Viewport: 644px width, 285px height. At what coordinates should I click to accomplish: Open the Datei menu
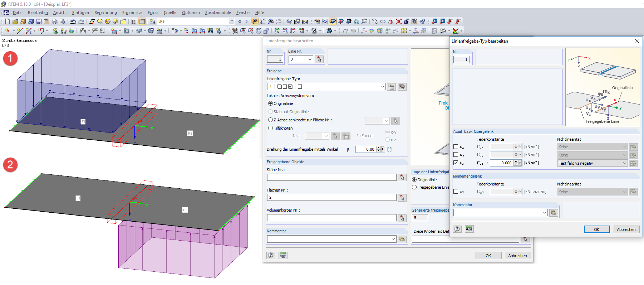pos(18,13)
